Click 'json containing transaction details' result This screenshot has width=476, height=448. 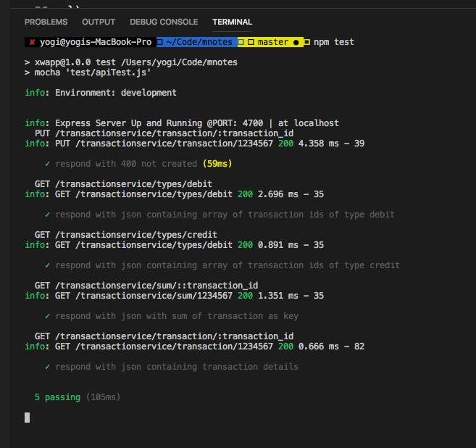(x=177, y=367)
